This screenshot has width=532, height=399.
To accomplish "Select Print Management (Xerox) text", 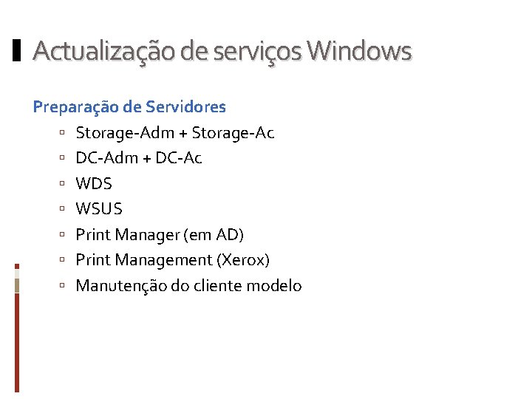I will [173, 260].
